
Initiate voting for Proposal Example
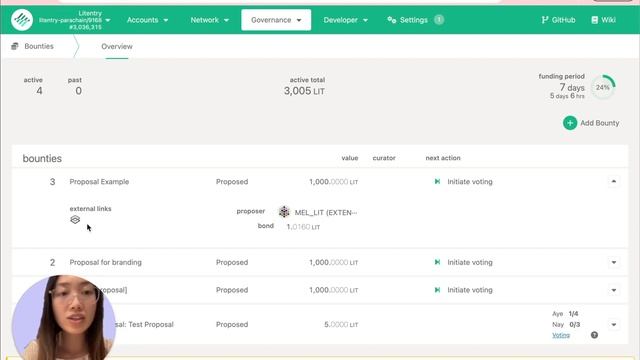point(463,182)
